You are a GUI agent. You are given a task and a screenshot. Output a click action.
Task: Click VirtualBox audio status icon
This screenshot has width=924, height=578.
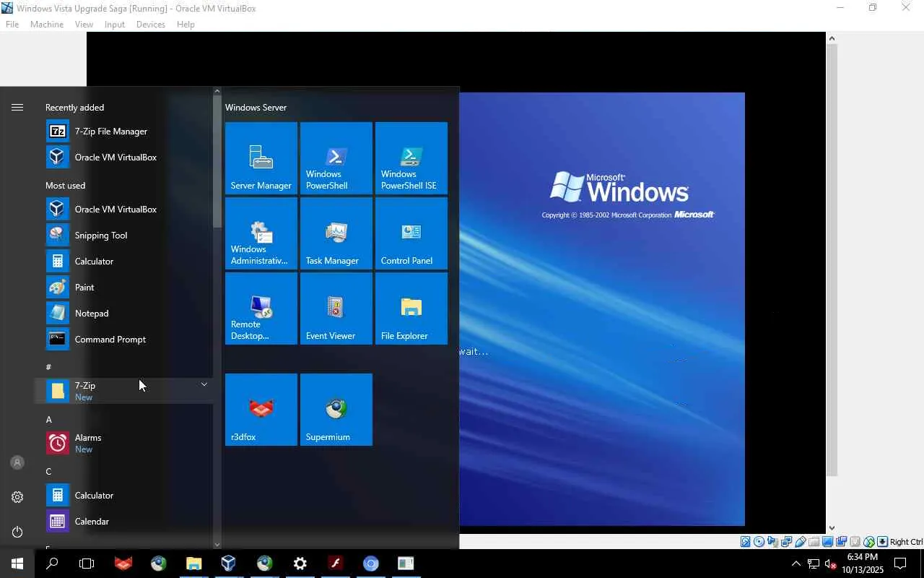[x=773, y=542]
